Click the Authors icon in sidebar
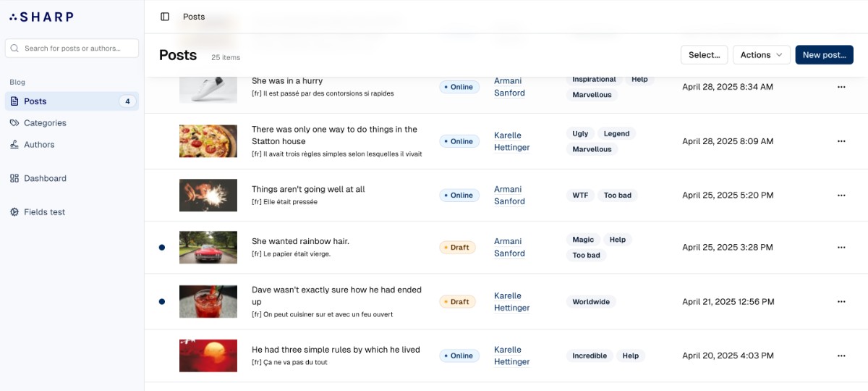868x391 pixels. (x=14, y=145)
